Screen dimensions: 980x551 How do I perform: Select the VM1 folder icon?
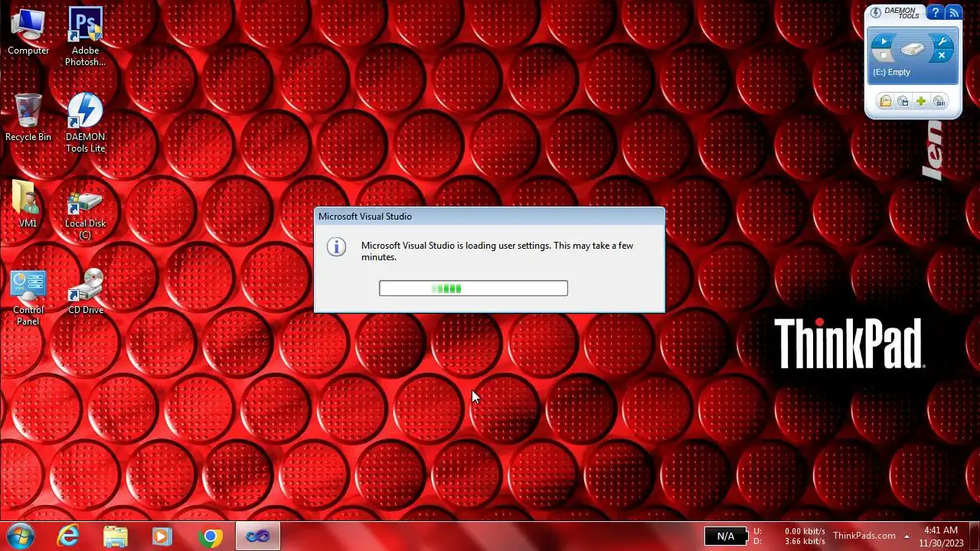click(28, 204)
